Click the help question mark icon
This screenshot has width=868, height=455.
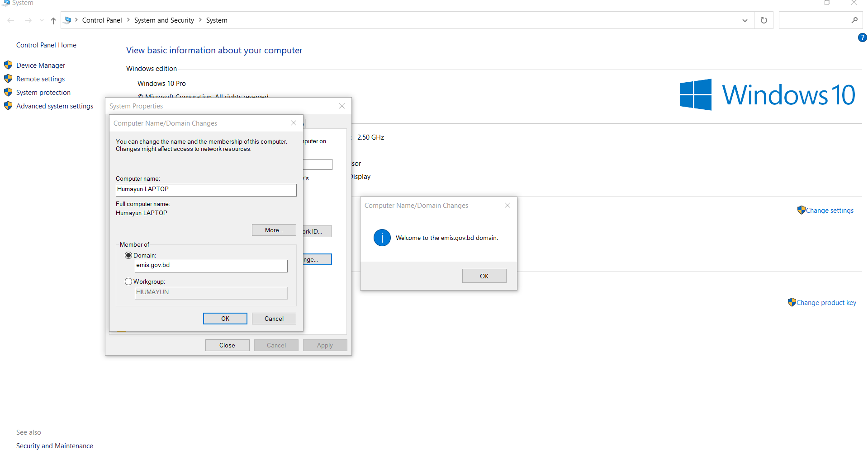click(x=862, y=38)
